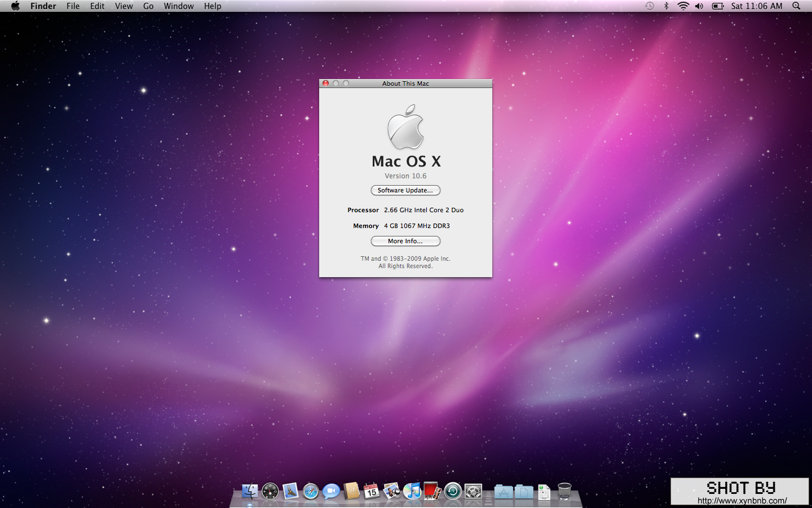This screenshot has width=812, height=508.
Task: Click the Software Update... button
Action: click(x=405, y=191)
